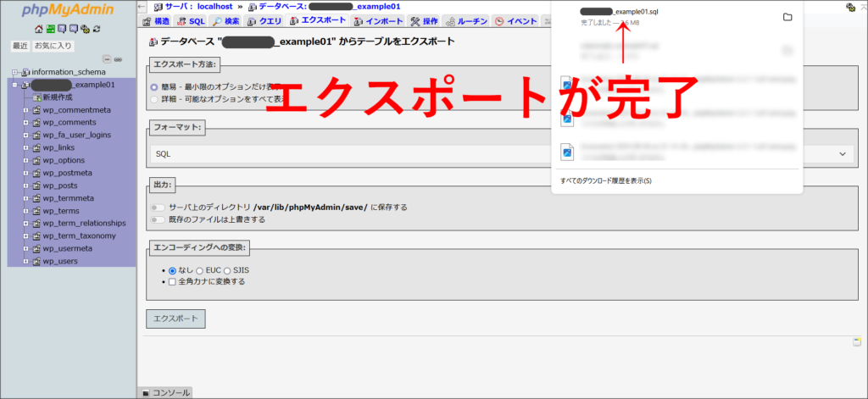
Task: Click the wp_links table icon
Action: tap(37, 147)
